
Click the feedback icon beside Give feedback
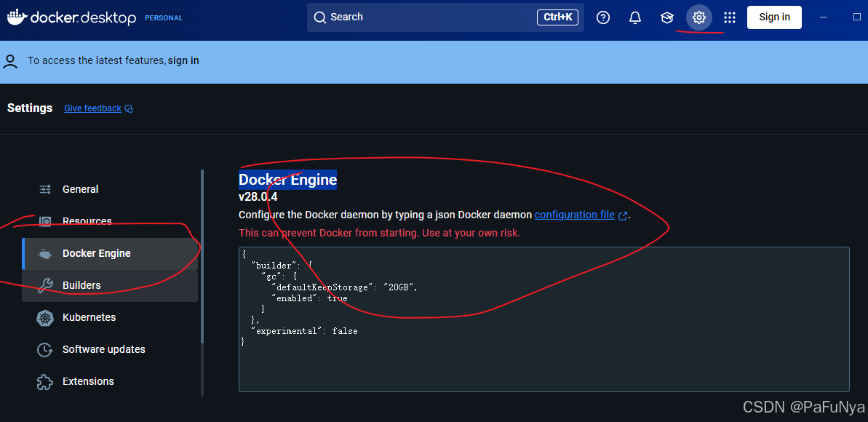coord(129,108)
